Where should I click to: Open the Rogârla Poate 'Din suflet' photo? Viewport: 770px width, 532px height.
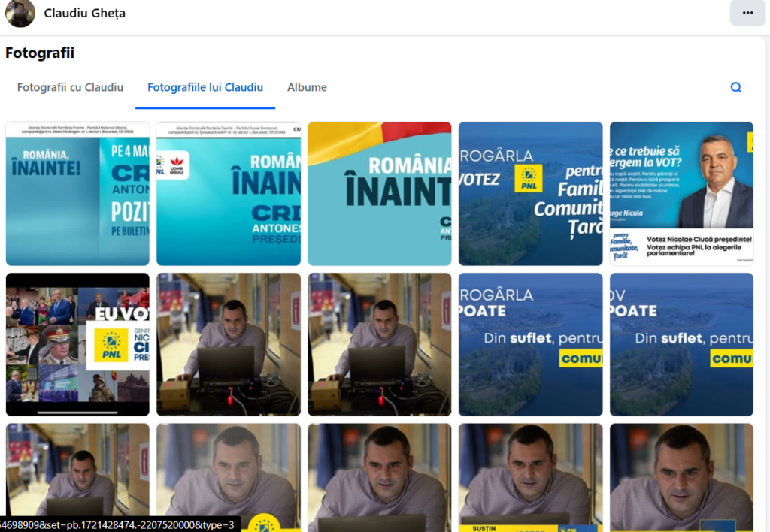click(x=530, y=345)
